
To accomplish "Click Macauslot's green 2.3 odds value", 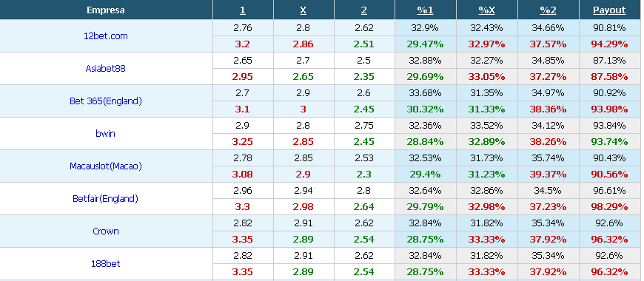I will pyautogui.click(x=364, y=175).
